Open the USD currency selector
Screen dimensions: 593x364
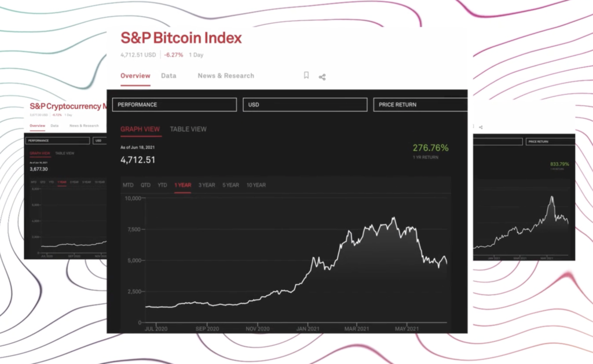tap(305, 104)
